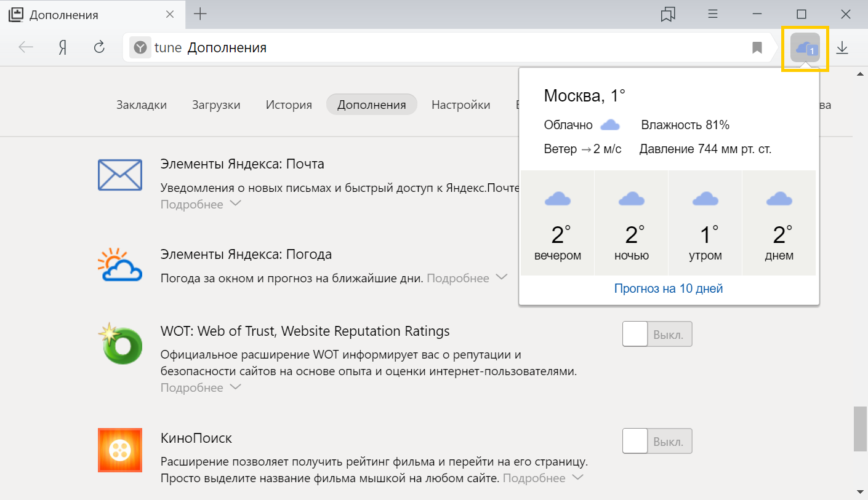Click the scrollbar down arrow

point(860,491)
